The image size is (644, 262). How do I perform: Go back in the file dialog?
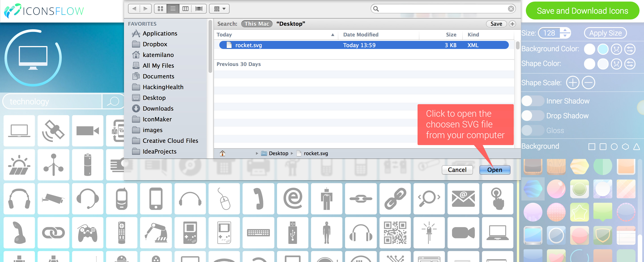[134, 9]
